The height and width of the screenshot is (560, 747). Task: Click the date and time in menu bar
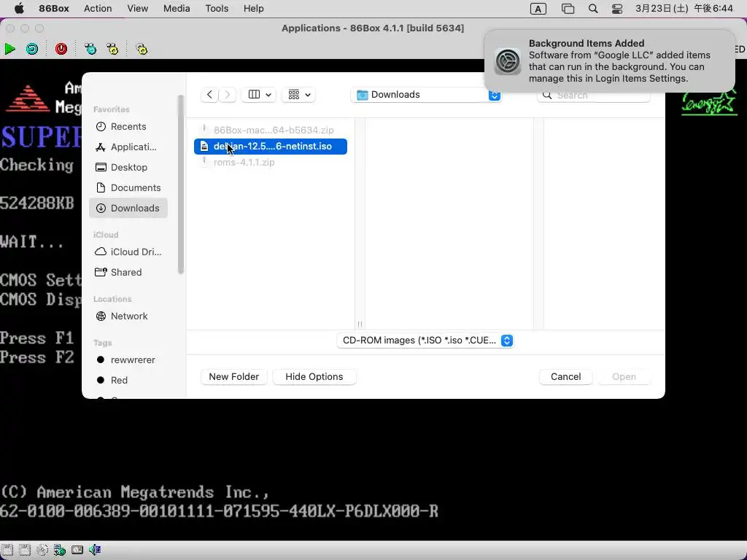tap(684, 9)
